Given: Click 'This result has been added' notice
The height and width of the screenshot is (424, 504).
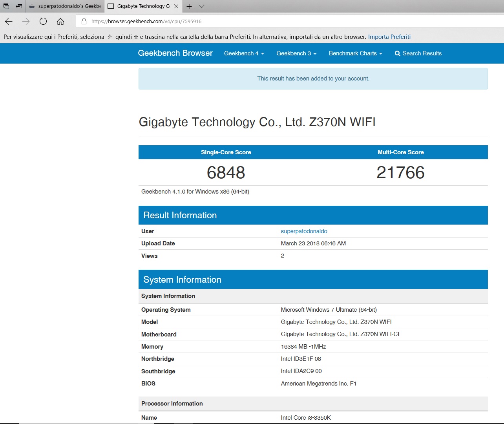Looking at the screenshot, I should point(313,79).
